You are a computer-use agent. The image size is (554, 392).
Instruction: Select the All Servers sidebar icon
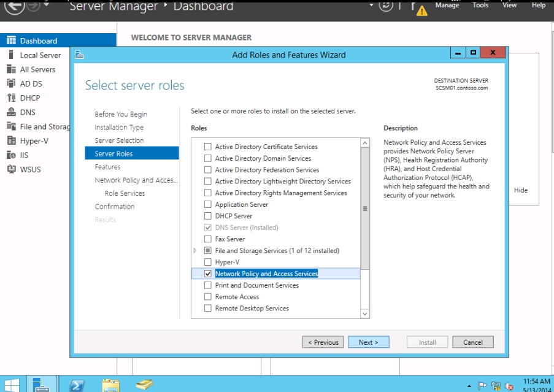(x=11, y=69)
